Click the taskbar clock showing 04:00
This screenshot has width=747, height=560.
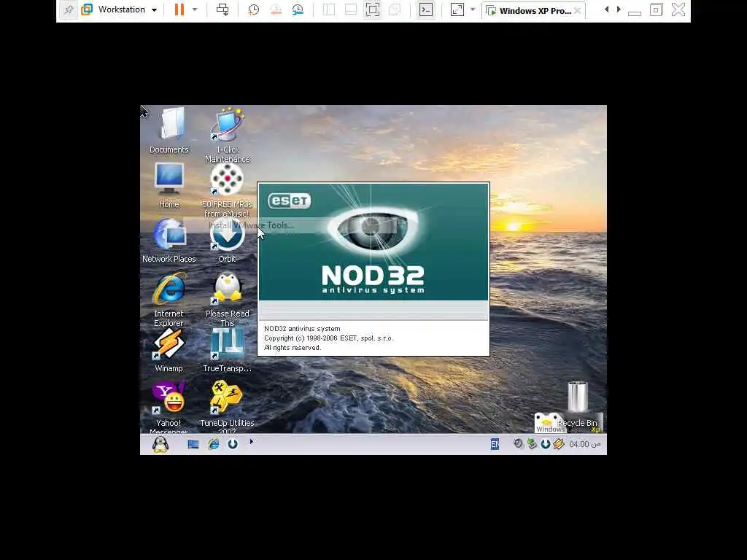click(x=584, y=444)
